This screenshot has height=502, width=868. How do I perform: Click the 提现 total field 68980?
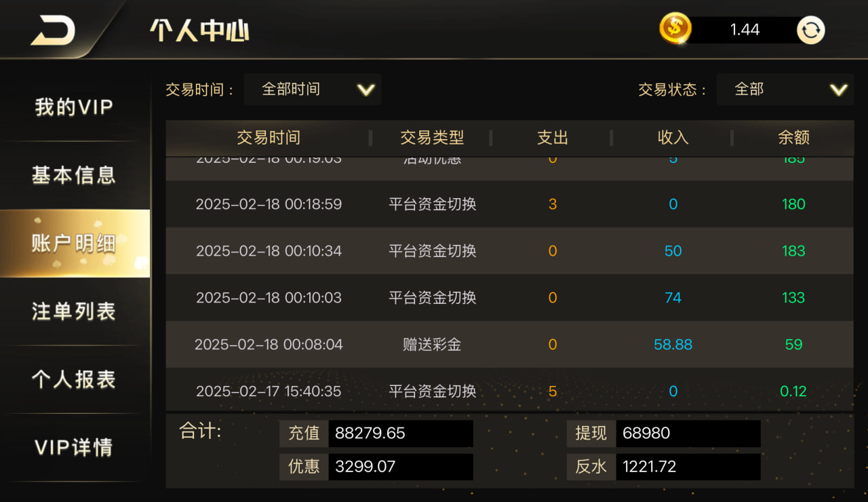tap(688, 433)
